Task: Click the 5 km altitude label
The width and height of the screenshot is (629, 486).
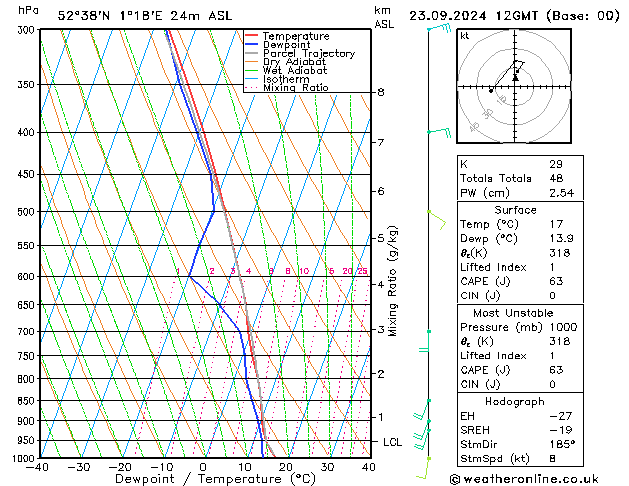Action: click(x=381, y=238)
